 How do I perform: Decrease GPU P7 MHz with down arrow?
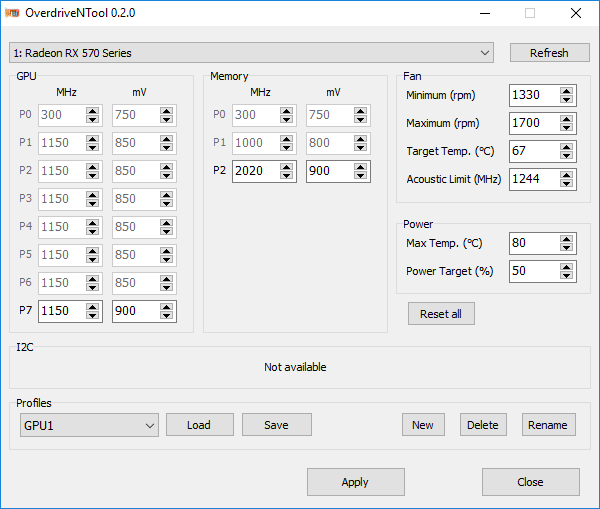(x=93, y=315)
